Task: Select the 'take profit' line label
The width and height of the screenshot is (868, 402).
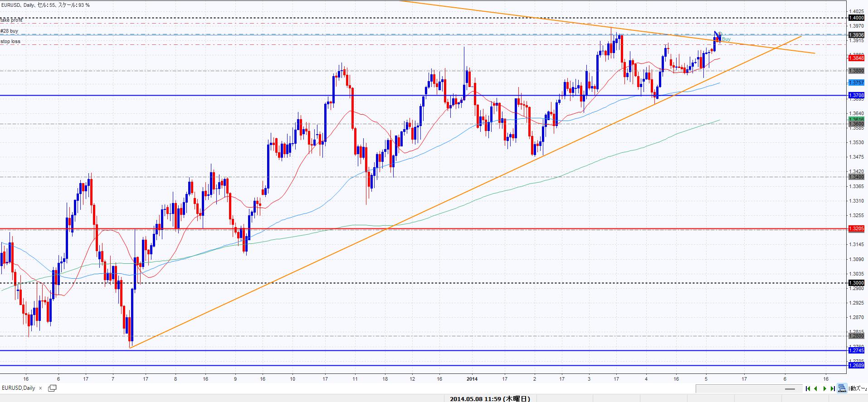Action: (11, 20)
